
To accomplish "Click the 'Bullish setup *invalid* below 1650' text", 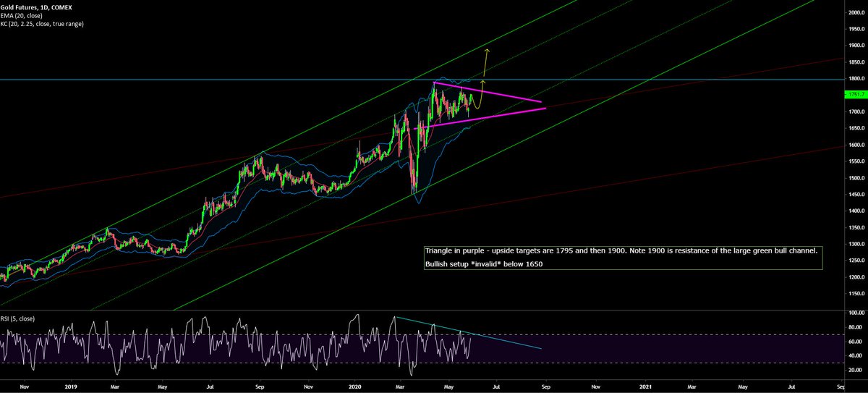I will (483, 263).
